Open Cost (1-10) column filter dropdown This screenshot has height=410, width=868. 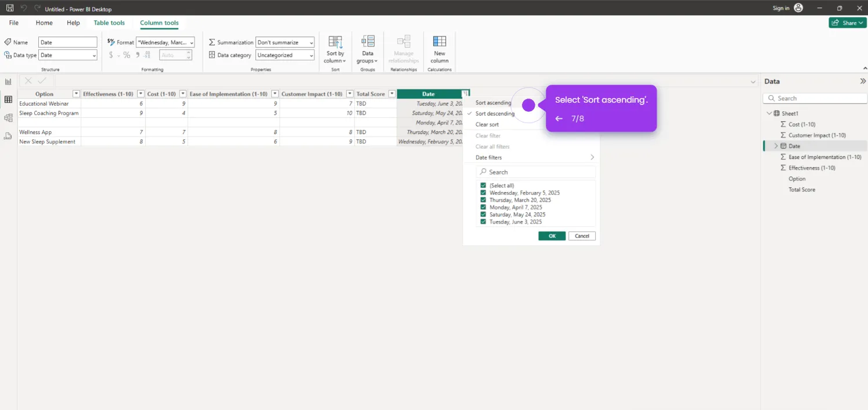[x=183, y=94]
